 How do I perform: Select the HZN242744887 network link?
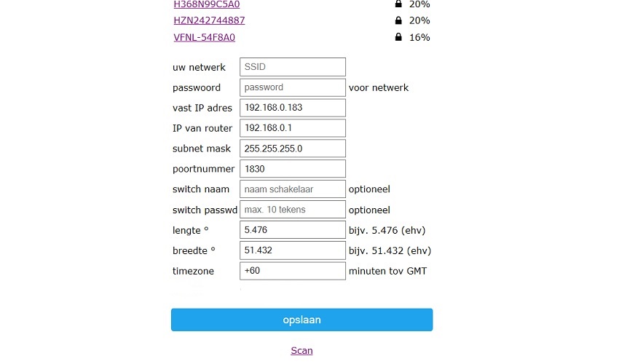[209, 20]
